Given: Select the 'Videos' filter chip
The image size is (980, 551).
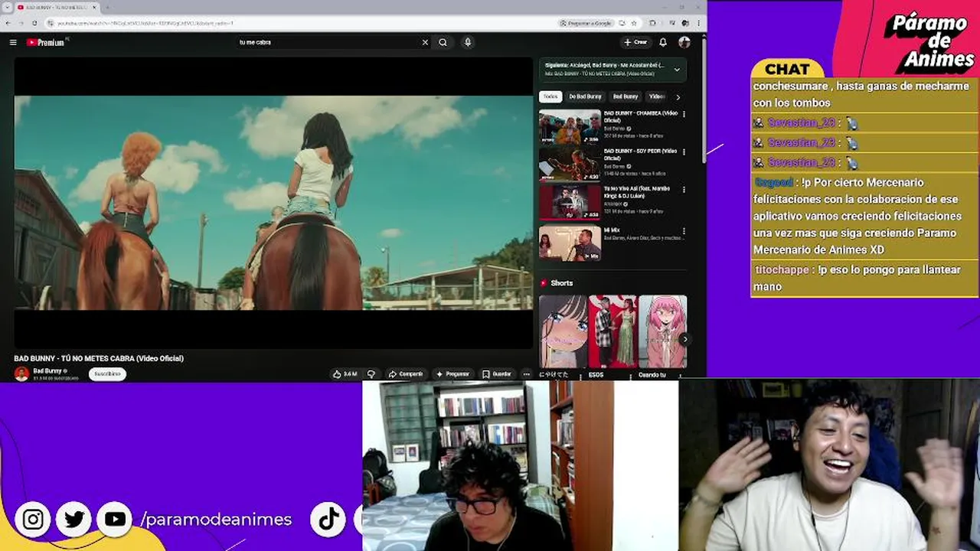Looking at the screenshot, I should pyautogui.click(x=656, y=96).
